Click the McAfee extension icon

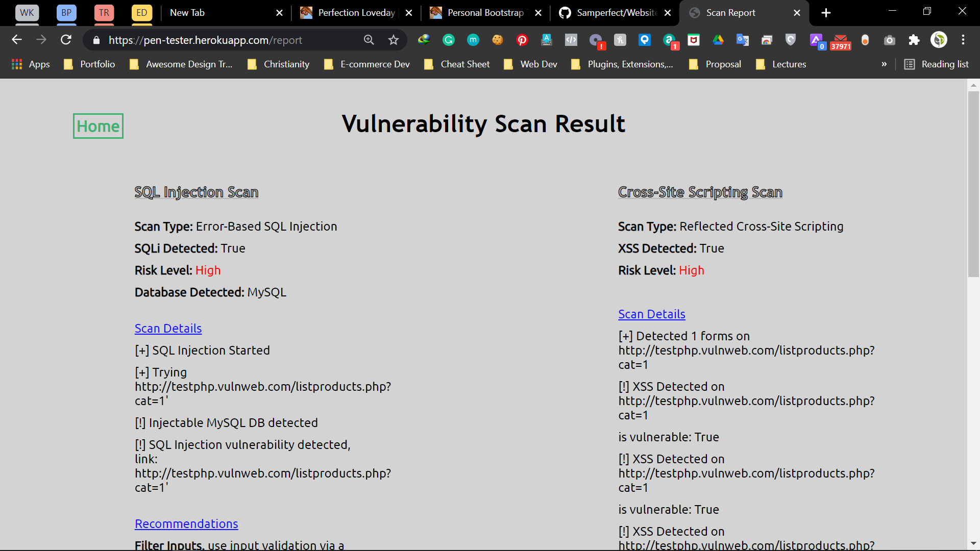[694, 40]
